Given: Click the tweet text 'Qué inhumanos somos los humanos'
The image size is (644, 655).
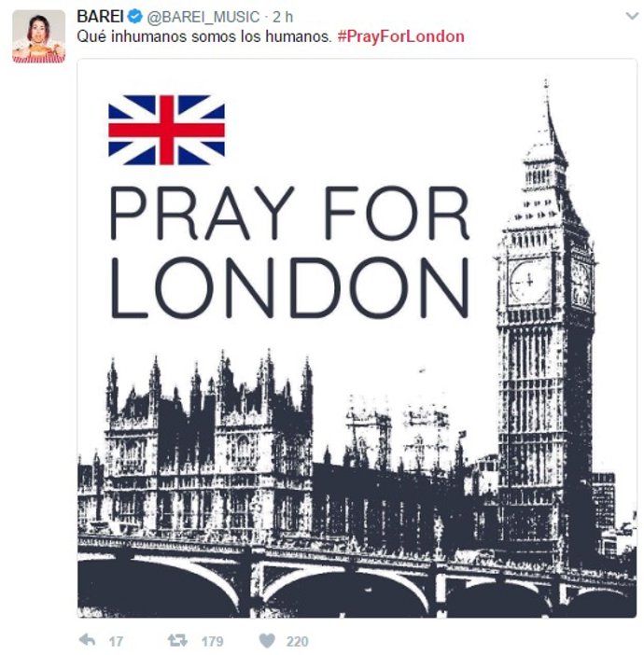Looking at the screenshot, I should 204,36.
